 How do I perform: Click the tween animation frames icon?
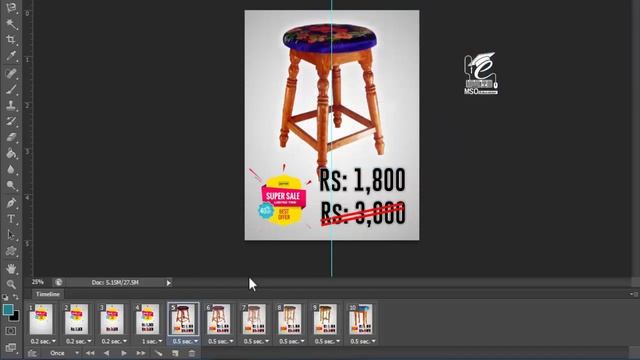click(x=158, y=353)
